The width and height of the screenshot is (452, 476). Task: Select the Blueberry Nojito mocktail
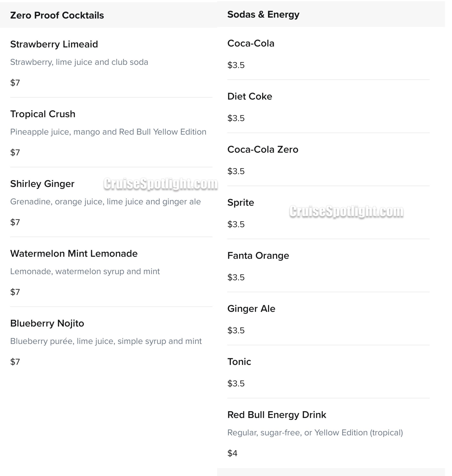pyautogui.click(x=47, y=324)
